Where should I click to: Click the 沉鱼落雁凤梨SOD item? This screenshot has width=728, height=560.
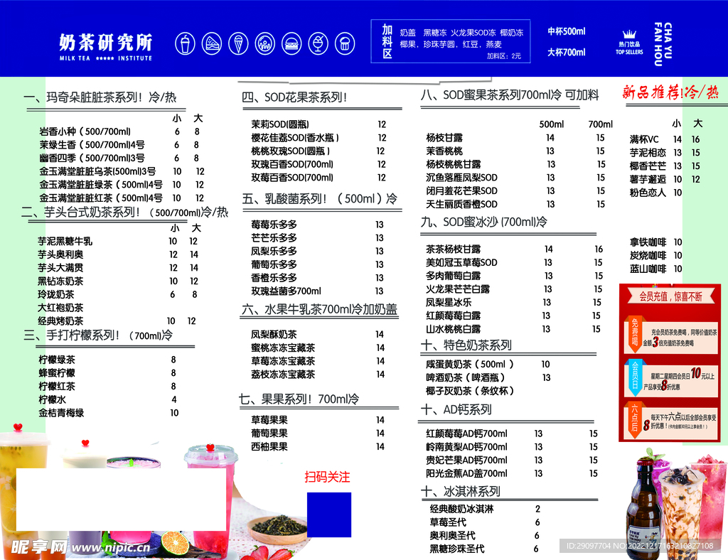click(461, 178)
